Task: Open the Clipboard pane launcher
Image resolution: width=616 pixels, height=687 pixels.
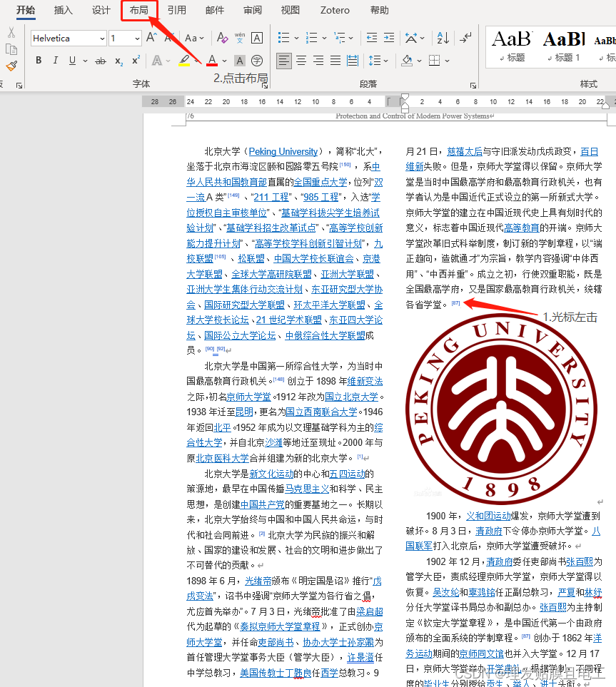Action: (19, 86)
